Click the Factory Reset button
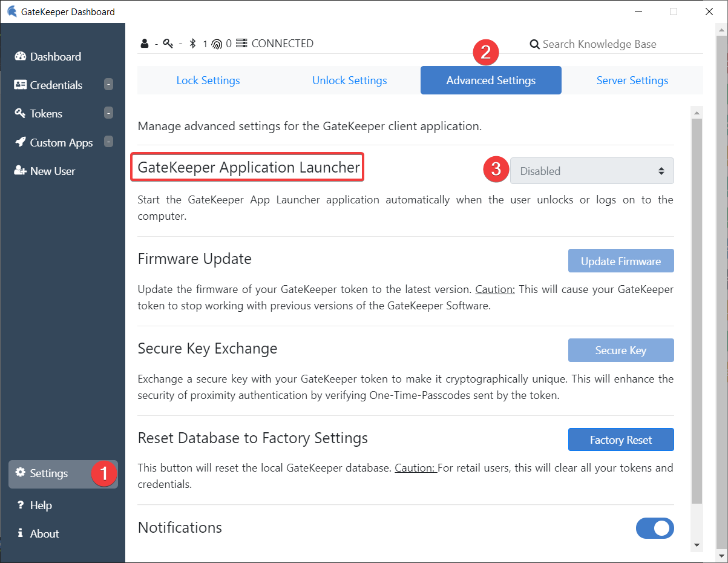The image size is (728, 563). point(621,440)
